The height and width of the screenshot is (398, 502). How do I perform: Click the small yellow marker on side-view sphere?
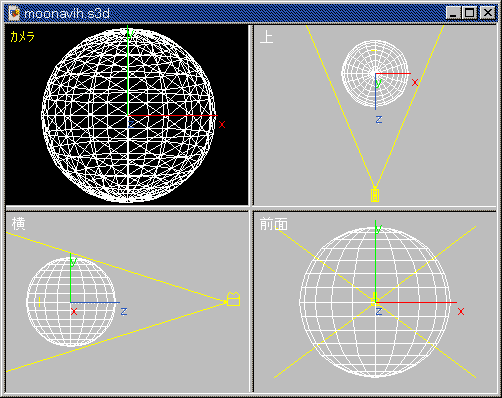pos(40,302)
